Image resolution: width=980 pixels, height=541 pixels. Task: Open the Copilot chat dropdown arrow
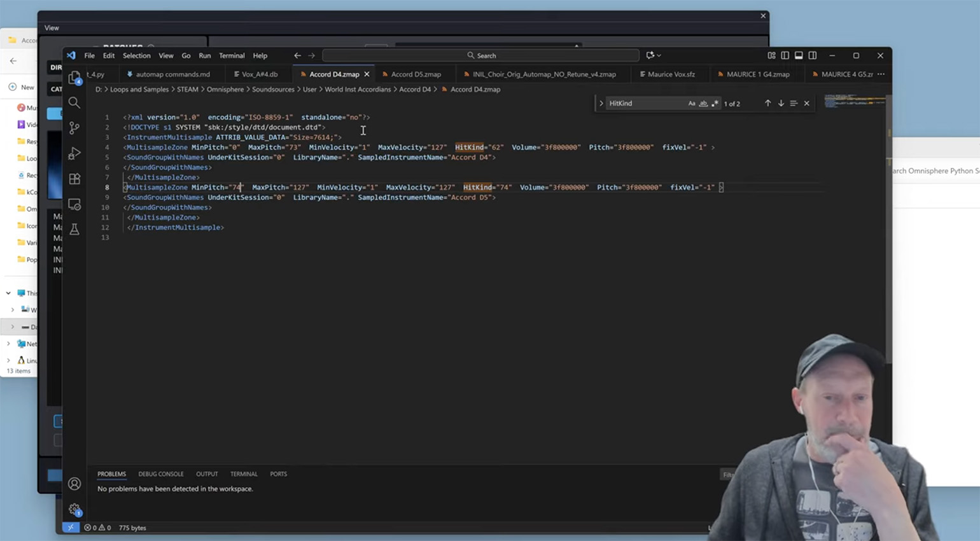tap(659, 55)
